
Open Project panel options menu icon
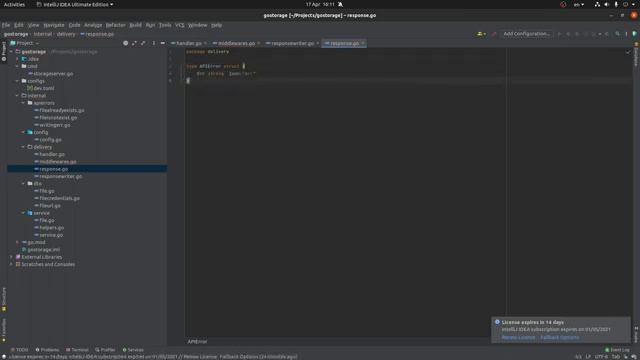[154, 43]
